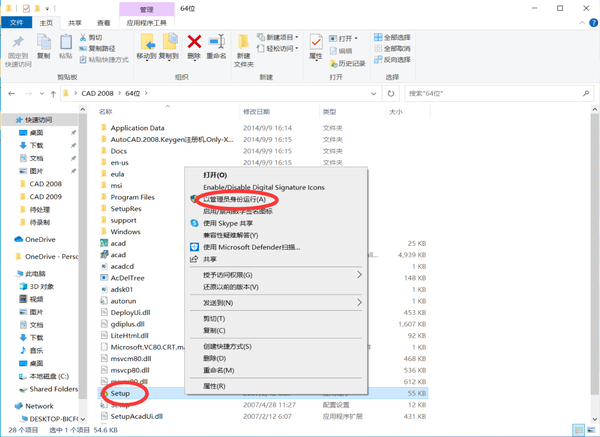Select the gdiplus.dll file
Viewport: 600px width, 437px height.
pos(127,324)
